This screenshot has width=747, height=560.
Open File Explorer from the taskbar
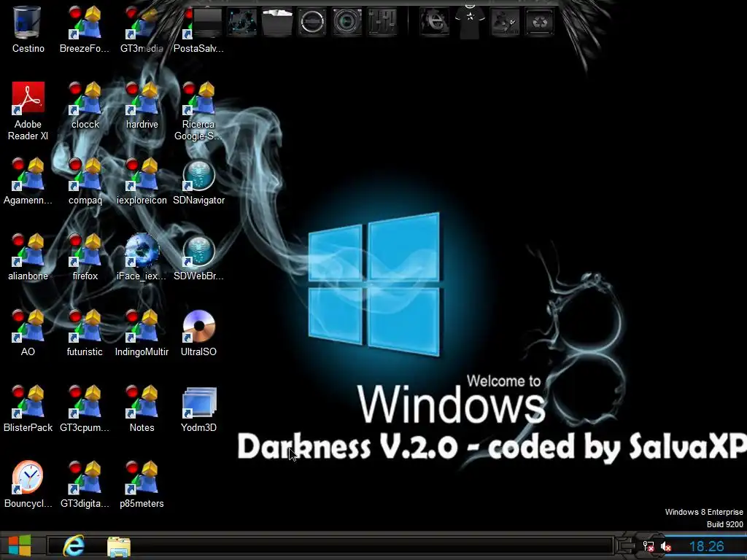[x=119, y=547]
